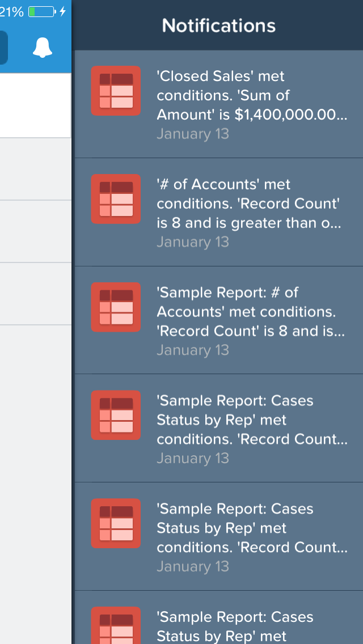Tap the battery icon in status bar

tap(42, 11)
